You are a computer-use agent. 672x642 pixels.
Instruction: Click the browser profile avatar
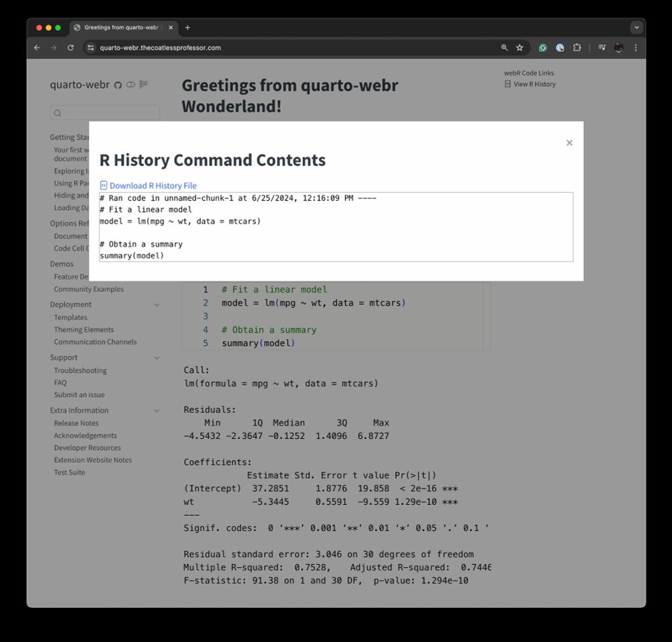coord(619,48)
